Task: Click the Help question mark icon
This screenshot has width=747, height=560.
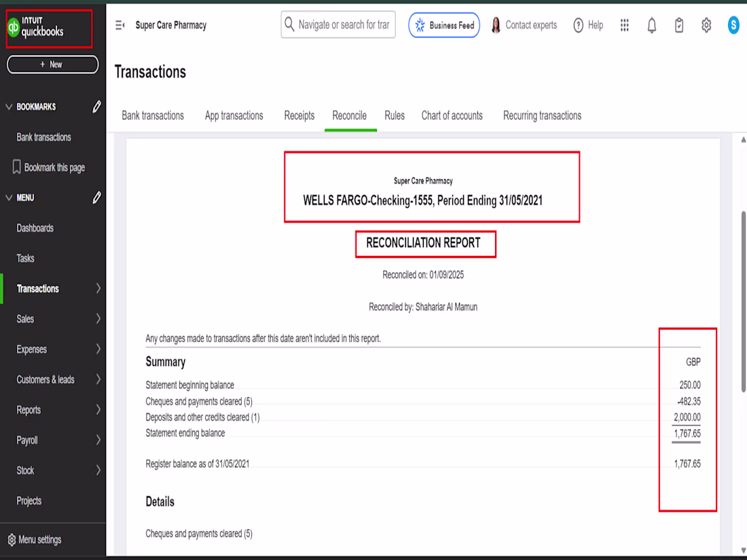Action: [578, 25]
